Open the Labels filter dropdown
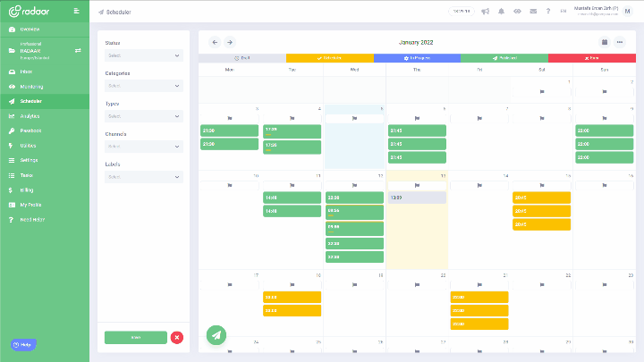644x362 pixels. (144, 177)
